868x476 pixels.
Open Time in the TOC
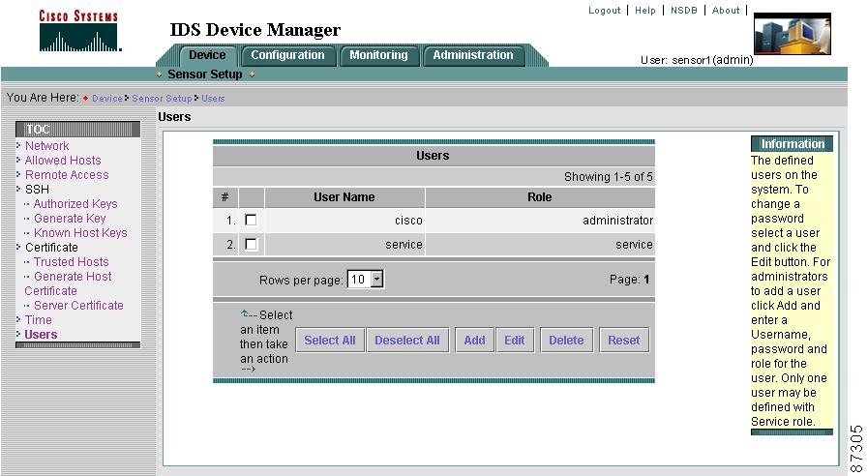[x=38, y=320]
